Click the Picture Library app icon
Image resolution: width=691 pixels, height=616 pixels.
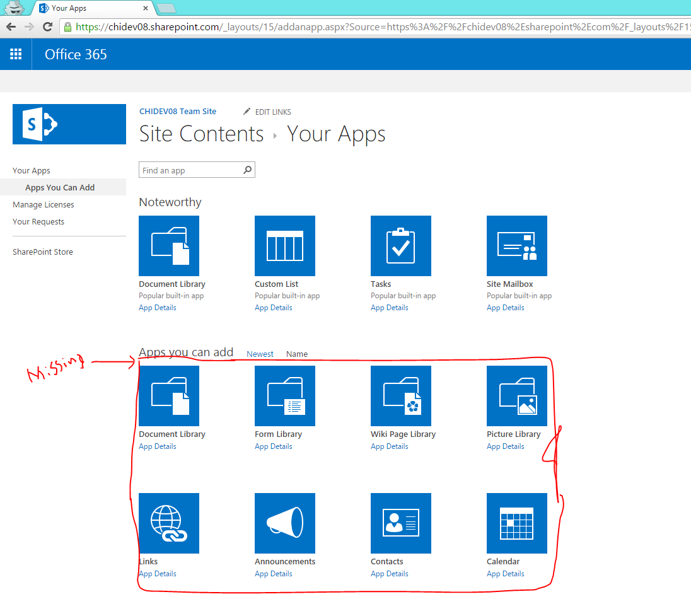(x=516, y=396)
